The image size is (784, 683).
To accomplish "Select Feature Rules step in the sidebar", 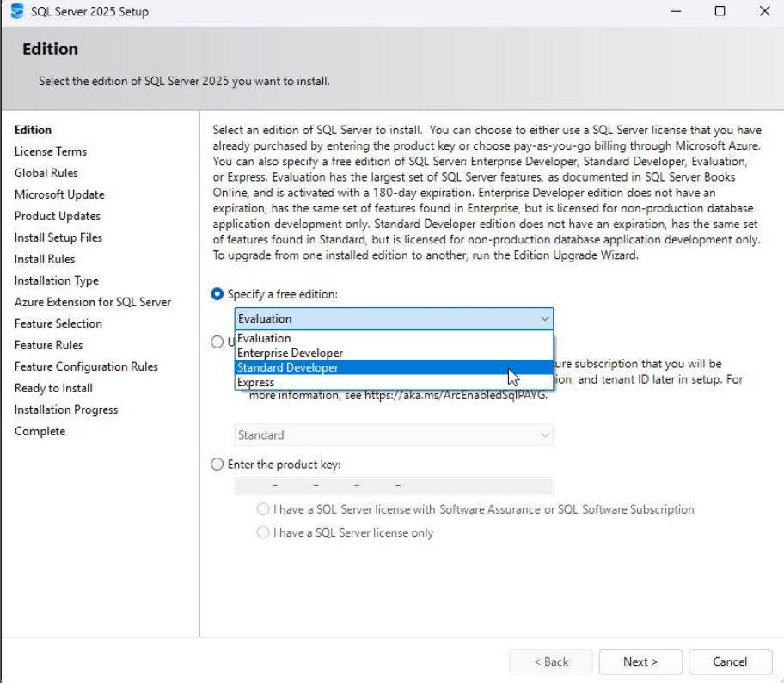I will [48, 345].
